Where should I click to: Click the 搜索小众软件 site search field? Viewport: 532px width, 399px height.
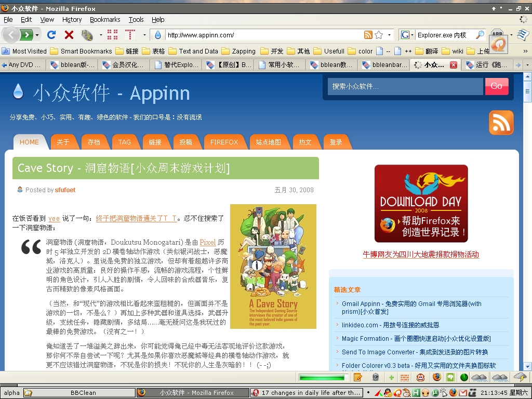pos(405,86)
